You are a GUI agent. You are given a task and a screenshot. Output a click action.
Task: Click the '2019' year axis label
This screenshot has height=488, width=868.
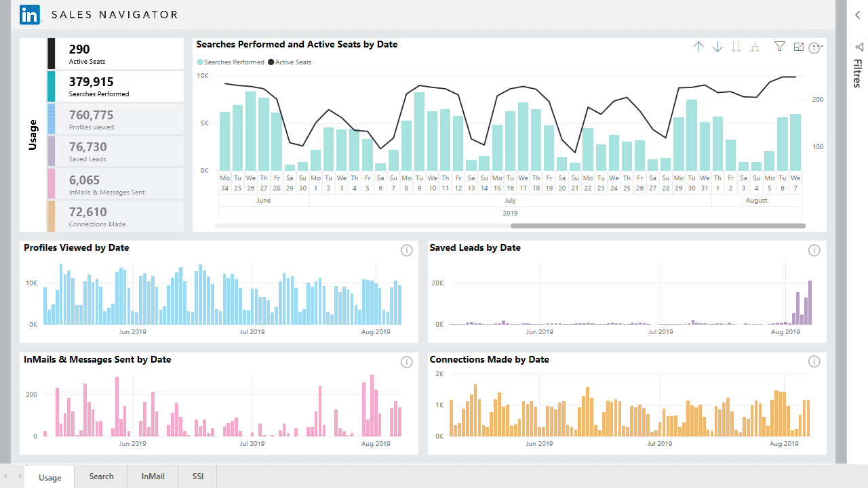[x=510, y=213]
